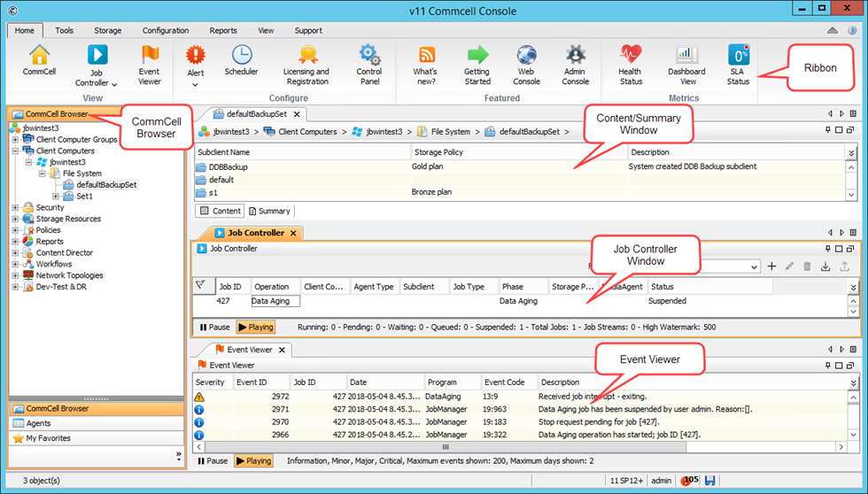Toggle Playing in the Event Viewer
The image size is (868, 494).
pos(253,461)
